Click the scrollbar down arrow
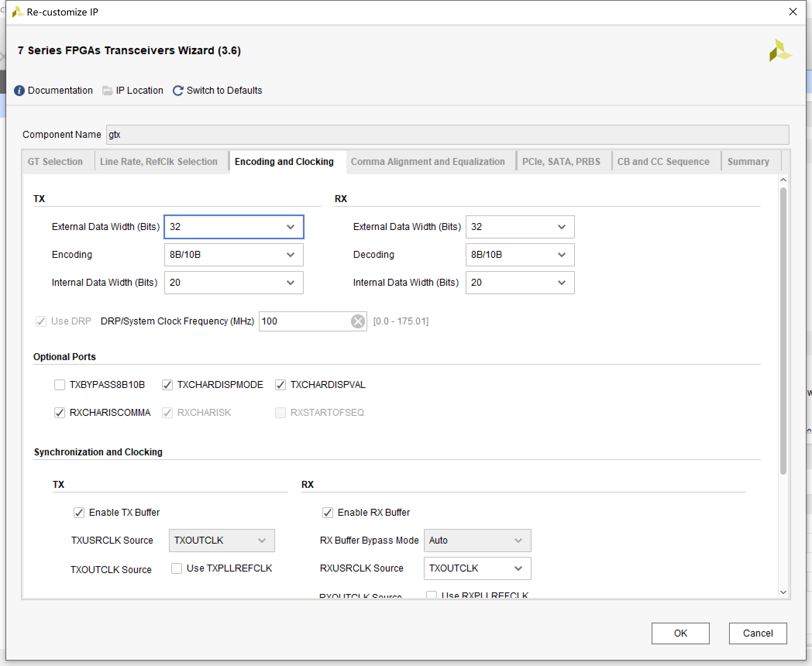This screenshot has height=666, width=812. click(x=783, y=592)
